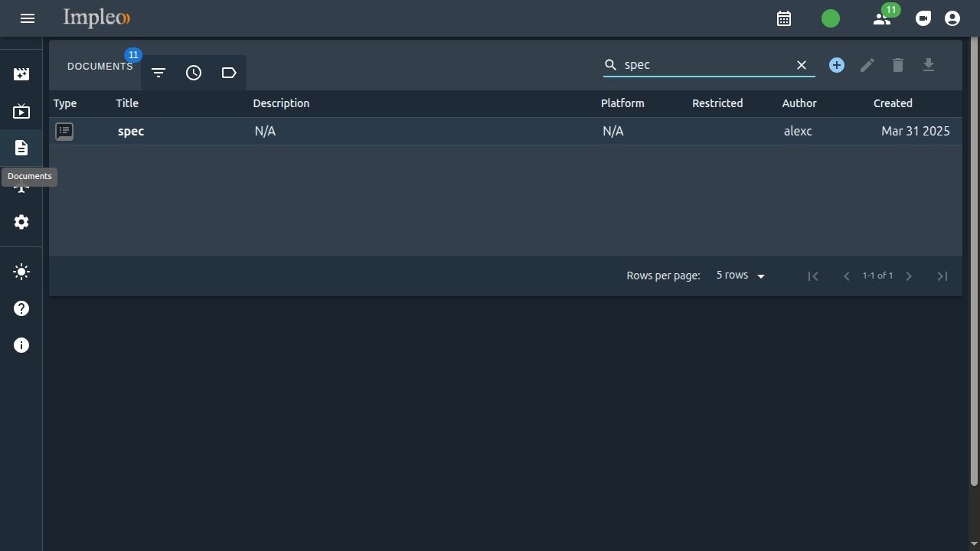This screenshot has width=980, height=551.
Task: Show the info/about icon in the sidebar
Action: [x=21, y=345]
